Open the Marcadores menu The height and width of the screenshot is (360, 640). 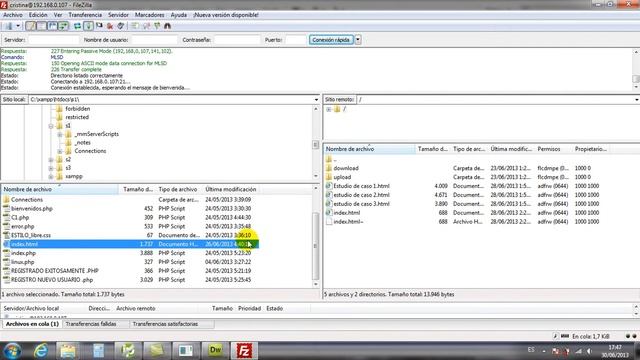pos(149,15)
